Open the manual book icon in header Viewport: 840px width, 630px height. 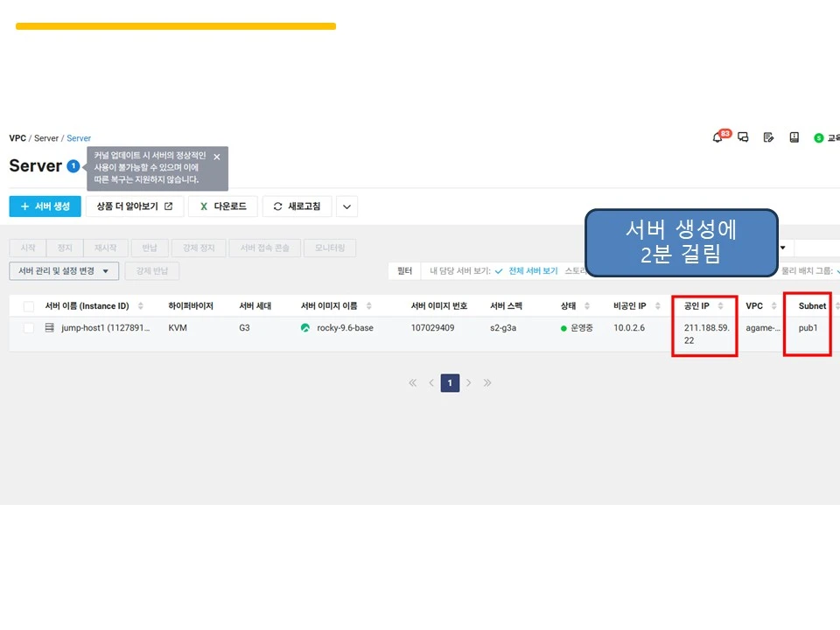[794, 137]
